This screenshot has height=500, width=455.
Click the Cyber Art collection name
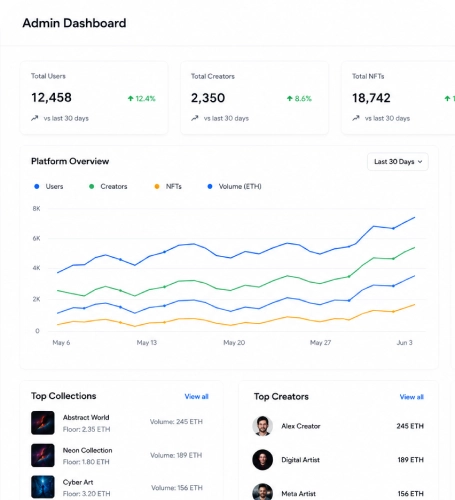tap(78, 482)
